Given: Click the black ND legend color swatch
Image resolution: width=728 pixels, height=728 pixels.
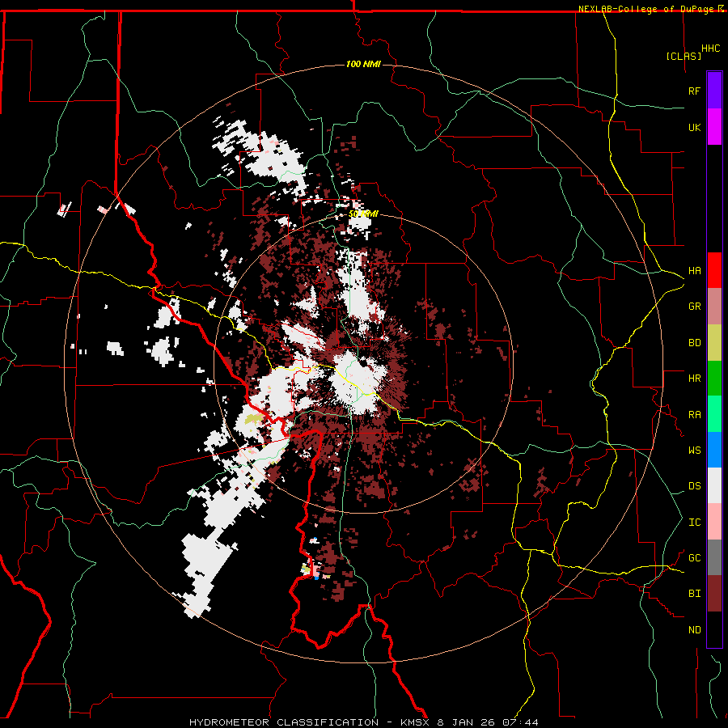Looking at the screenshot, I should coord(714,629).
